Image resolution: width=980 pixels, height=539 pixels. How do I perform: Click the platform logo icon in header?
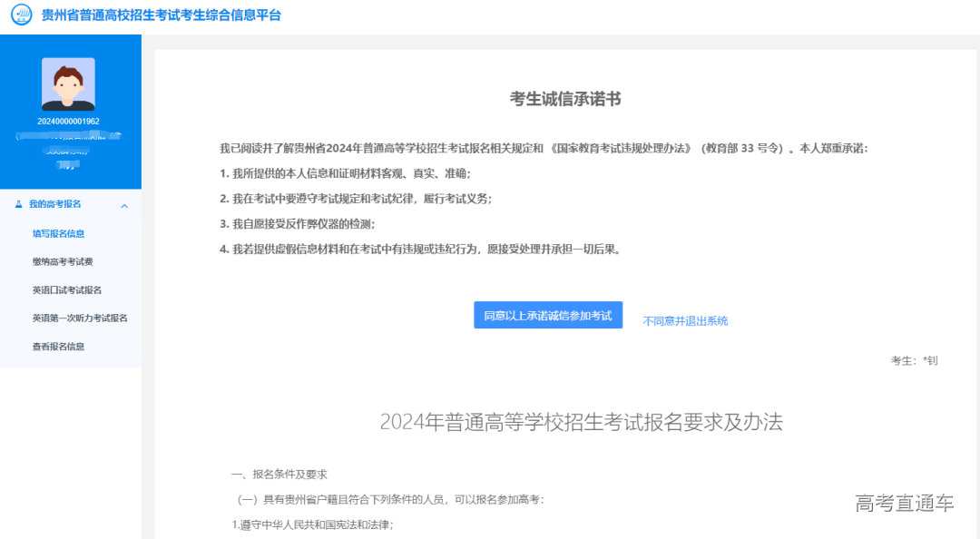(x=23, y=15)
